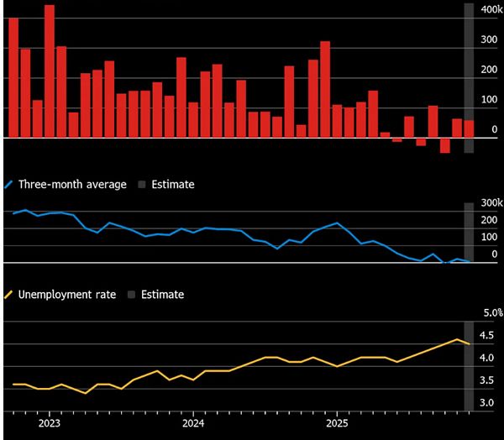Select the leftmost red bar in the top chart
504x440 pixels.
[x=13, y=77]
